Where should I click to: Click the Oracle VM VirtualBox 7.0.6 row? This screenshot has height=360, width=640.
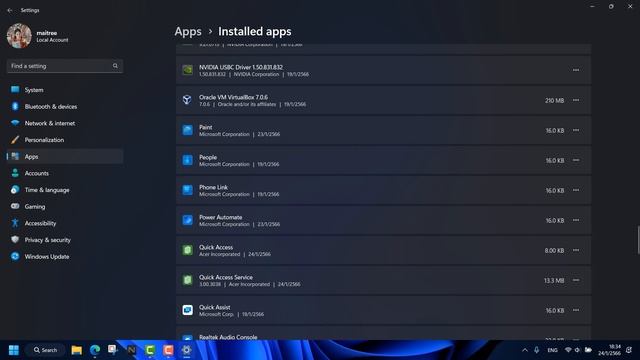[x=383, y=100]
